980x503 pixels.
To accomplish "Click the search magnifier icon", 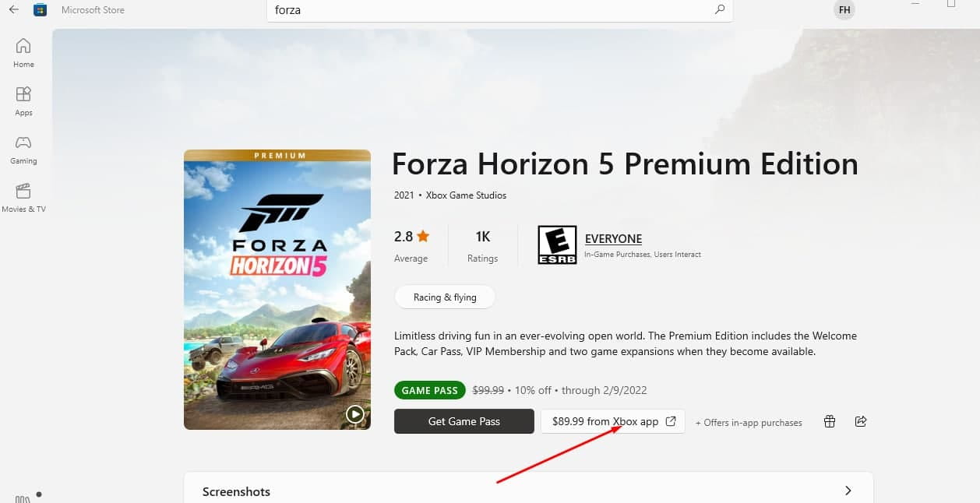I will pyautogui.click(x=719, y=10).
